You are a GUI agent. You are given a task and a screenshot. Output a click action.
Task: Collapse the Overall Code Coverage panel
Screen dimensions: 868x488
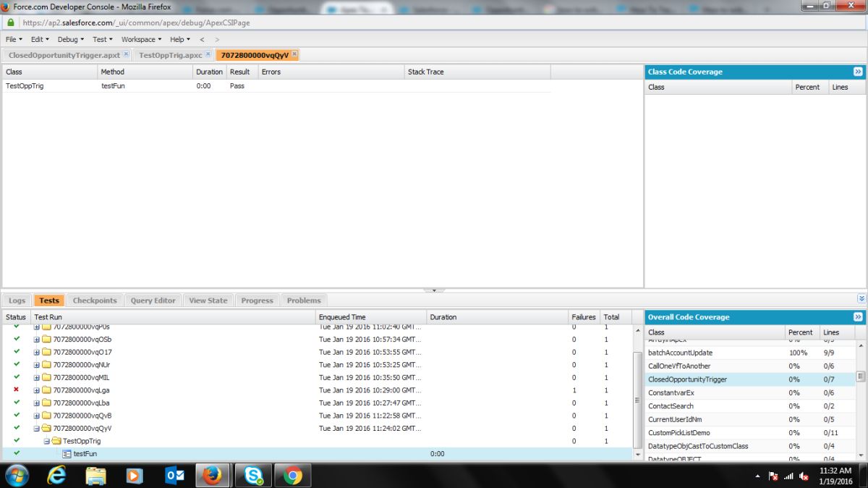click(858, 317)
